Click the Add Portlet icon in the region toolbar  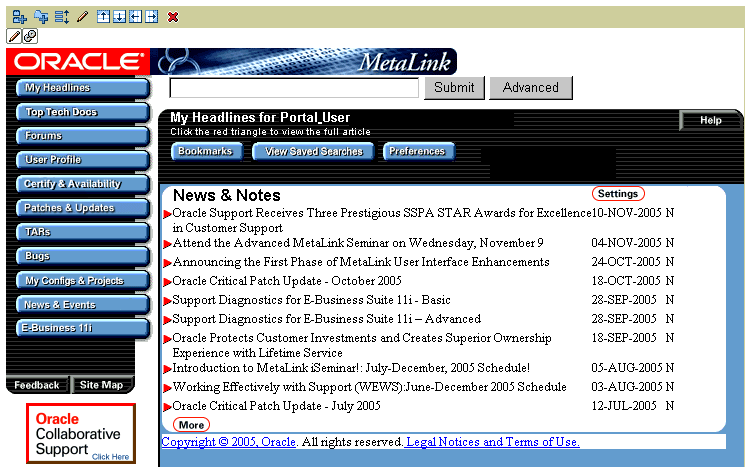coord(19,17)
